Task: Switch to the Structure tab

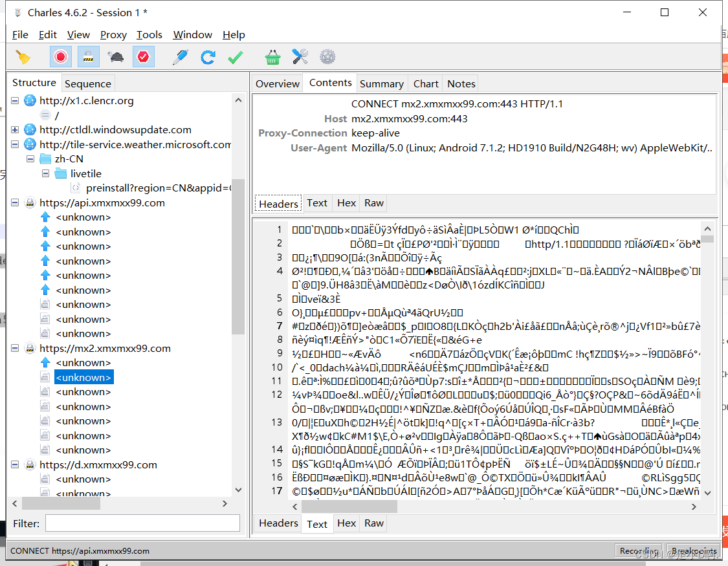Action: click(x=34, y=83)
